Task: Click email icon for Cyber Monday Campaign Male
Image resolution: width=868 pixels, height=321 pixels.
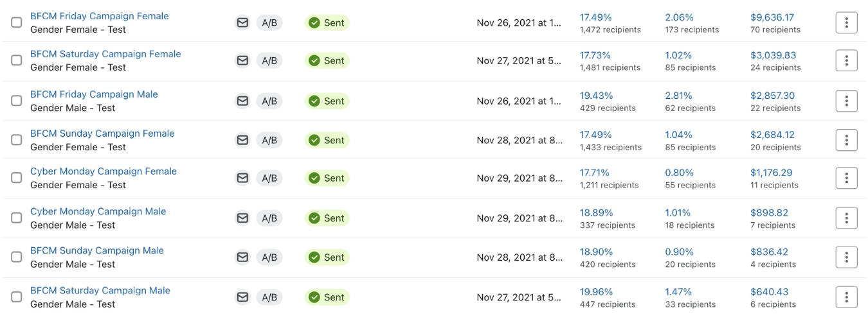Action: (x=242, y=218)
